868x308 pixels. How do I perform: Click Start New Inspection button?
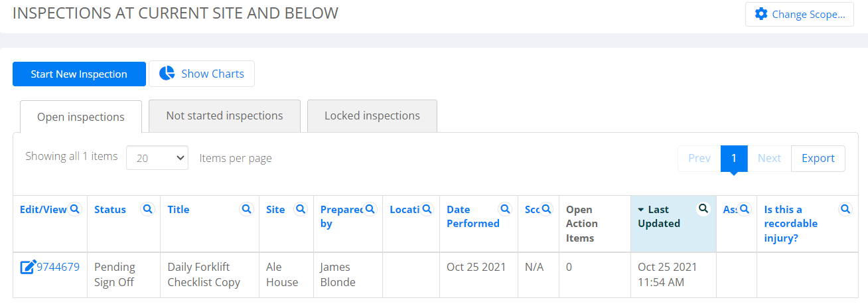pyautogui.click(x=79, y=74)
